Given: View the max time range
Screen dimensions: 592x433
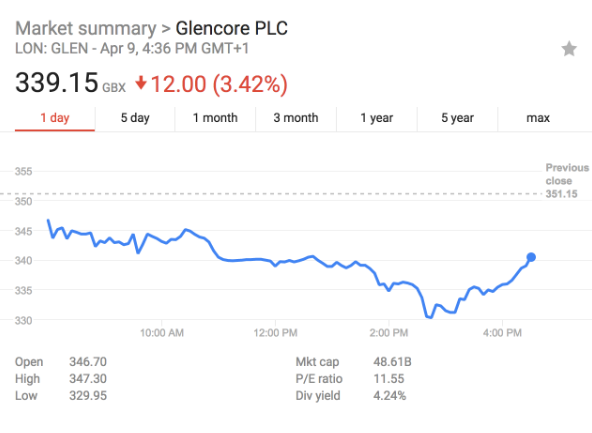Looking at the screenshot, I should [x=538, y=118].
